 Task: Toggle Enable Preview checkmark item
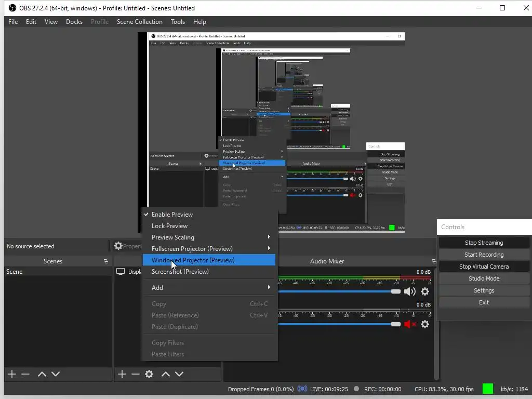click(209, 215)
